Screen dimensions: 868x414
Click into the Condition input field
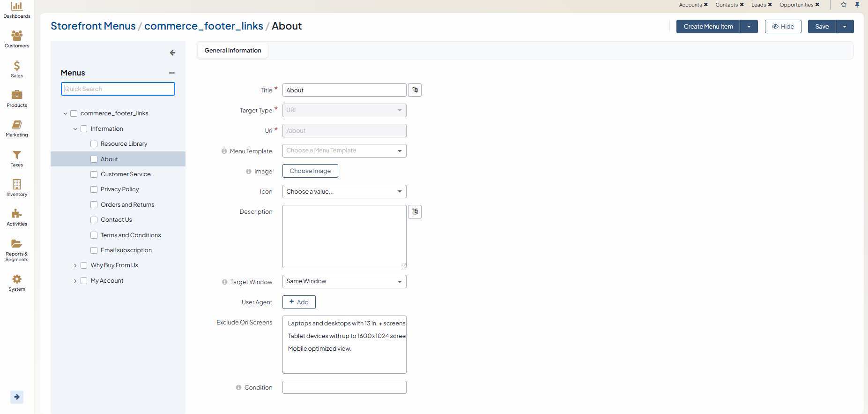(344, 387)
